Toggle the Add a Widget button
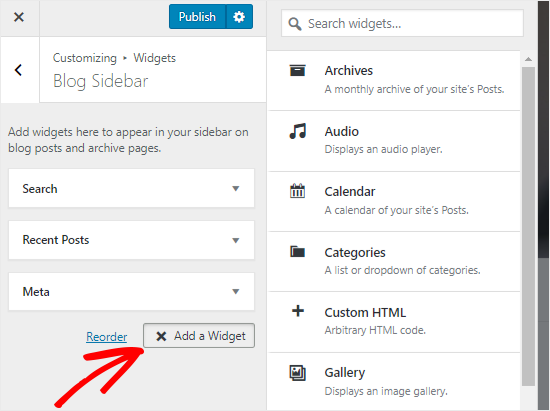Image resolution: width=550 pixels, height=411 pixels. pos(199,336)
